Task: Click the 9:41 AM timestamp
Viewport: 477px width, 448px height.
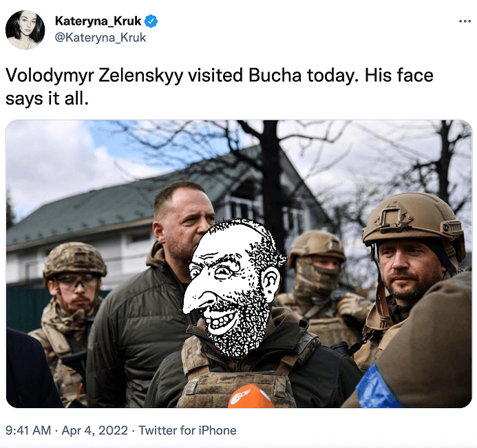Action: 28,430
